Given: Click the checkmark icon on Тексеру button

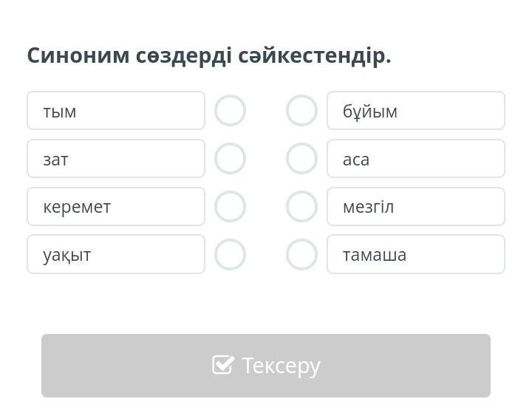Looking at the screenshot, I should pos(222,365).
